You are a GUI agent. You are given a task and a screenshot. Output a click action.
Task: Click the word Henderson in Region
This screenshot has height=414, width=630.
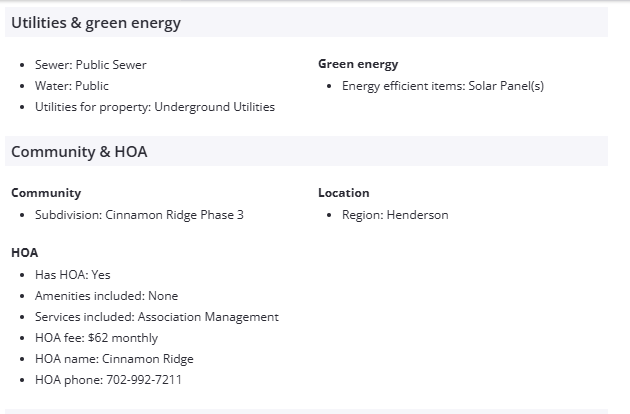click(x=417, y=215)
